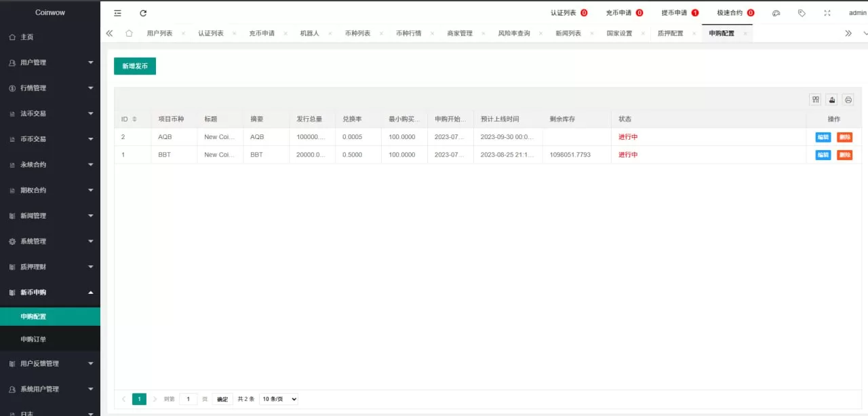Select the 申购订单 sidebar item
Viewport: 868px width, 416px height.
pos(50,339)
